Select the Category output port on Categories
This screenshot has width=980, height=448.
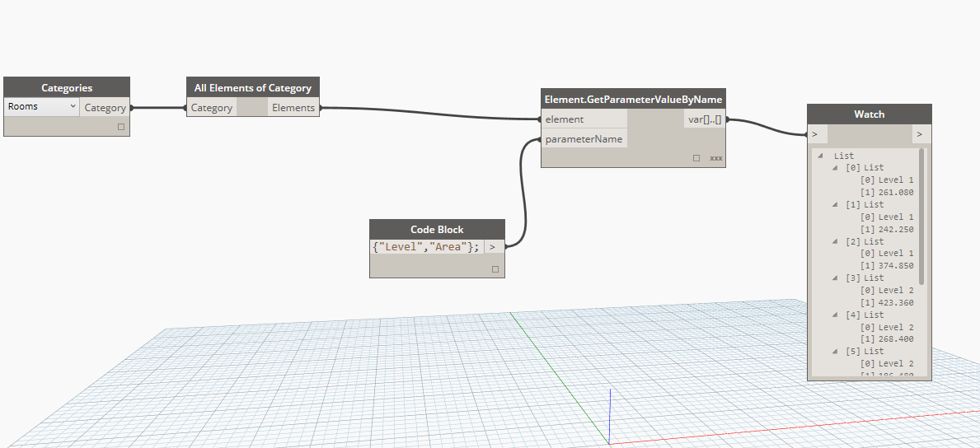point(105,108)
